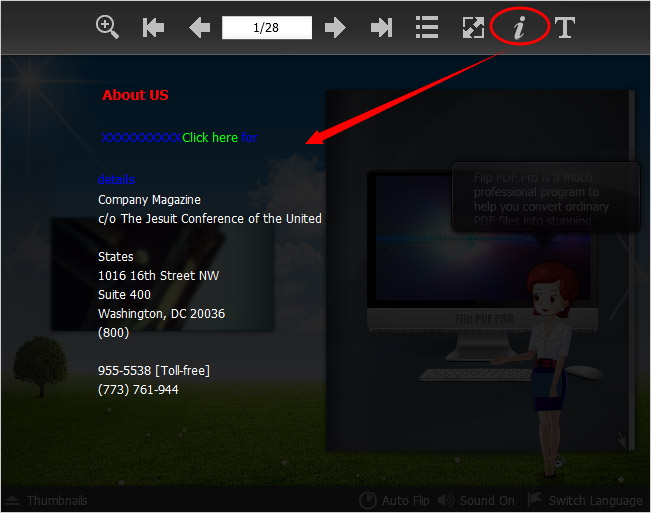Click '1016 16th Street NW' address line
The height and width of the screenshot is (513, 651).
pos(159,276)
